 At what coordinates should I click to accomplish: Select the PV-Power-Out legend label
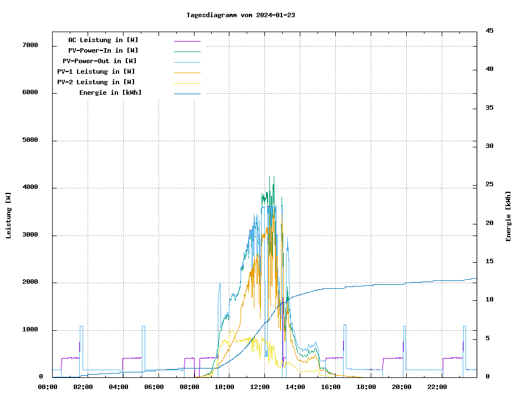[x=100, y=61]
